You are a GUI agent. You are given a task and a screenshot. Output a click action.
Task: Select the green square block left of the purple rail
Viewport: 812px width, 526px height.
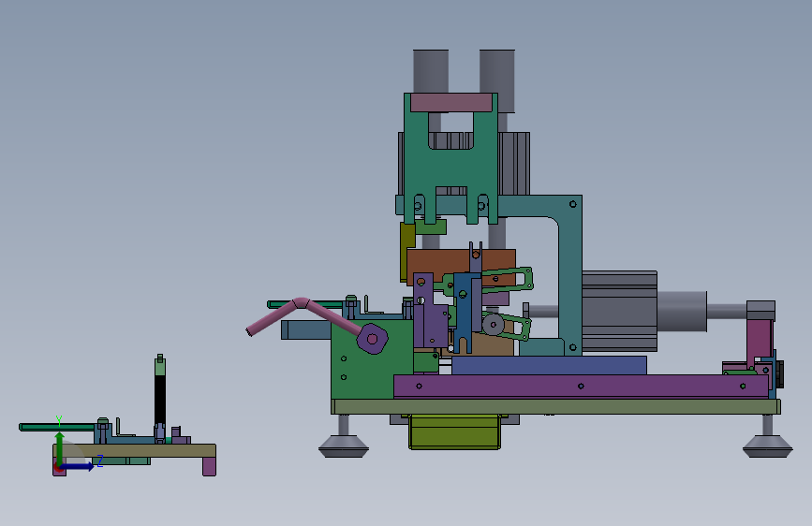pos(363,359)
